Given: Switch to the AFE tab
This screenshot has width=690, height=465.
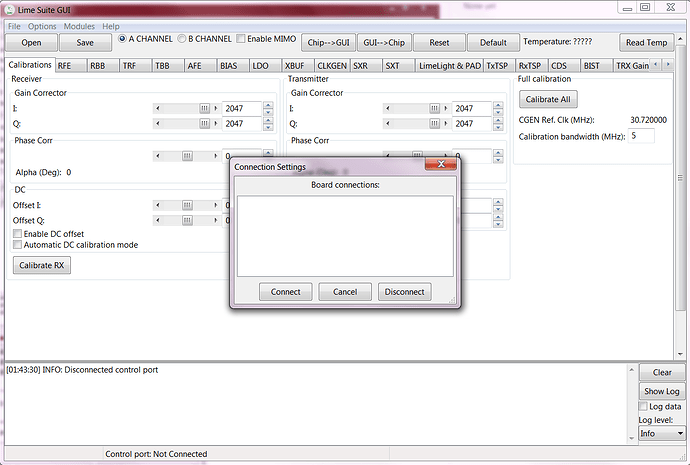Looking at the screenshot, I should (200, 66).
